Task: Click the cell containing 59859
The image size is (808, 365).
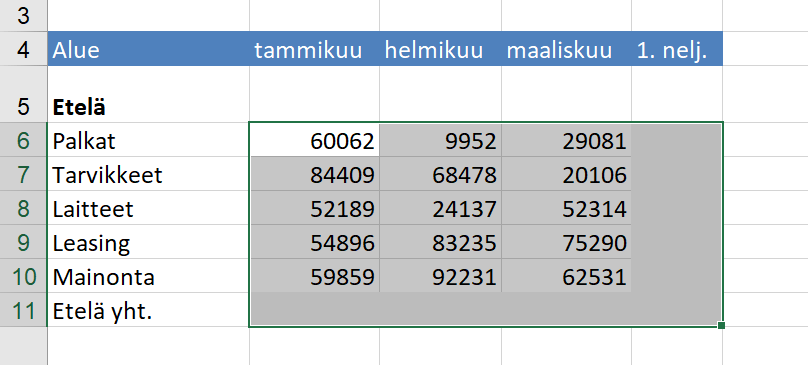Action: 314,276
